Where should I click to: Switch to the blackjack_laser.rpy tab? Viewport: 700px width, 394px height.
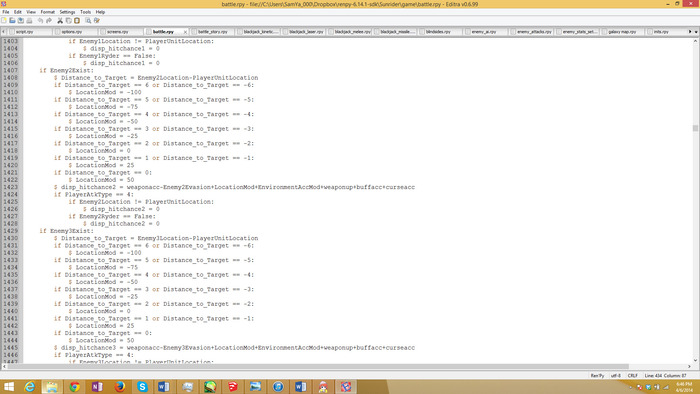(304, 32)
